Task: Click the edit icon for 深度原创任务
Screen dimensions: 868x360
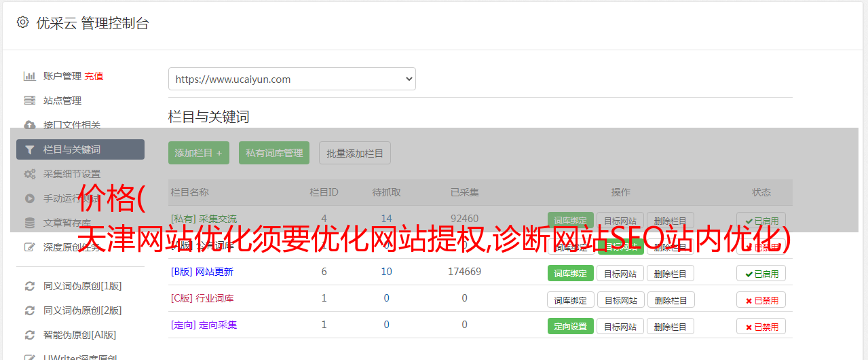Action: tap(30, 247)
